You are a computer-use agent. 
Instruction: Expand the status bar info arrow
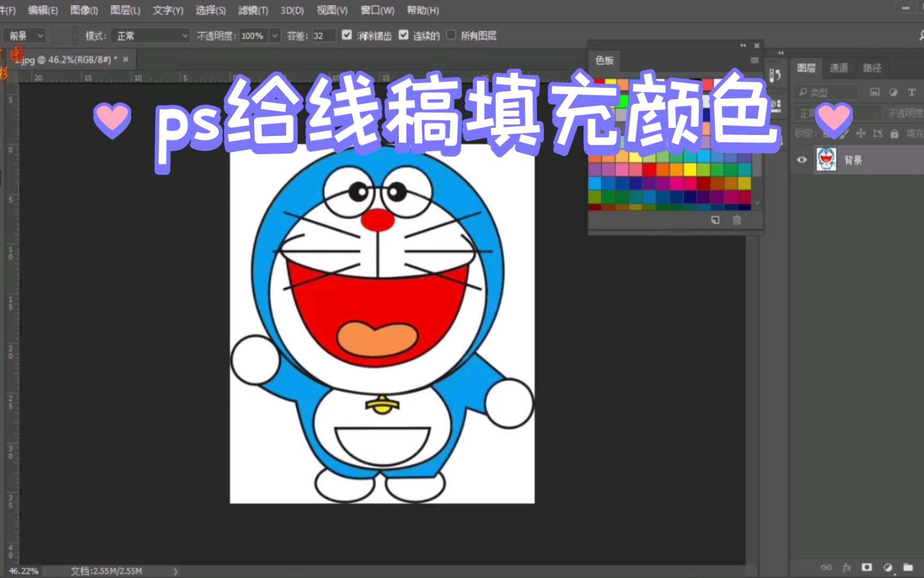click(175, 571)
